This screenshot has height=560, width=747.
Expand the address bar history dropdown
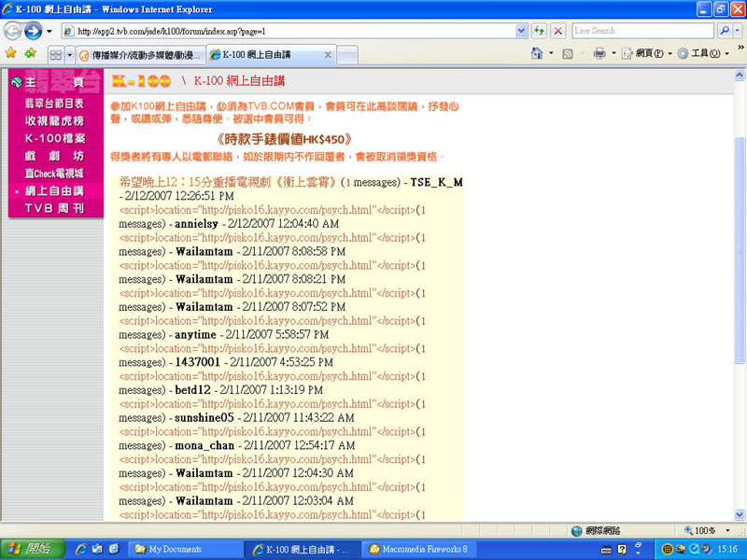tap(521, 32)
